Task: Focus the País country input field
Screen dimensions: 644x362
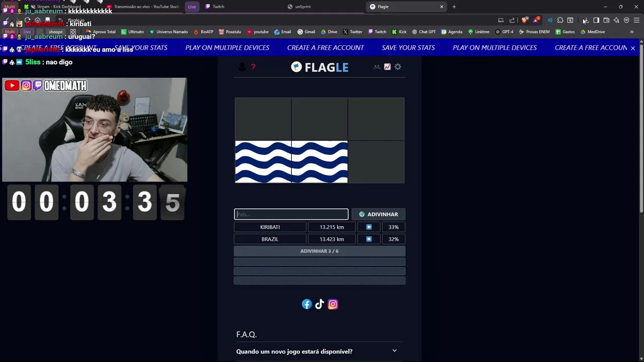Action: click(x=291, y=214)
